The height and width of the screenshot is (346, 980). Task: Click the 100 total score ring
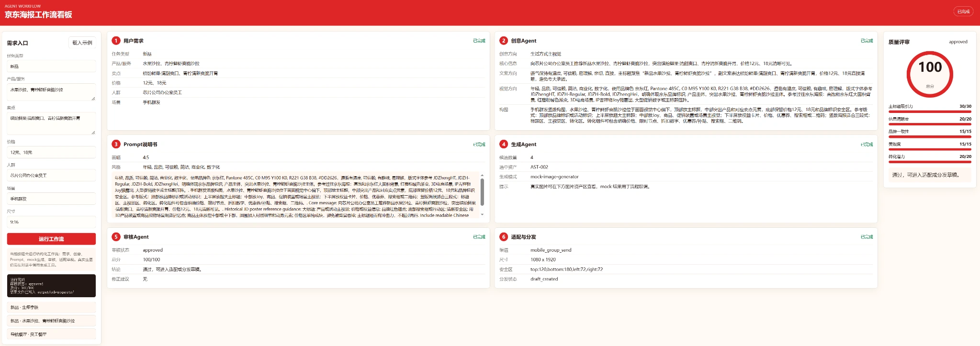930,74
